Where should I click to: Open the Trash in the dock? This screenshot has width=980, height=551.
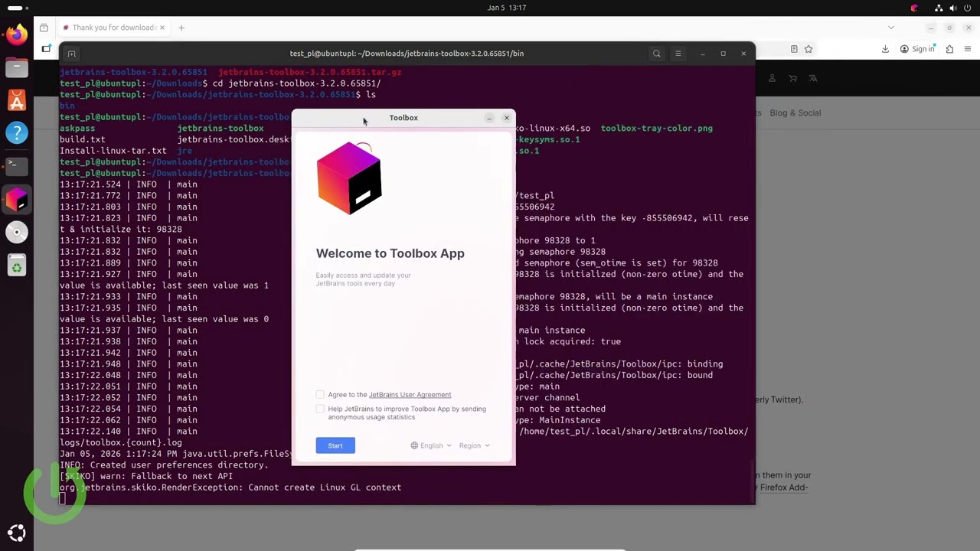click(x=16, y=266)
